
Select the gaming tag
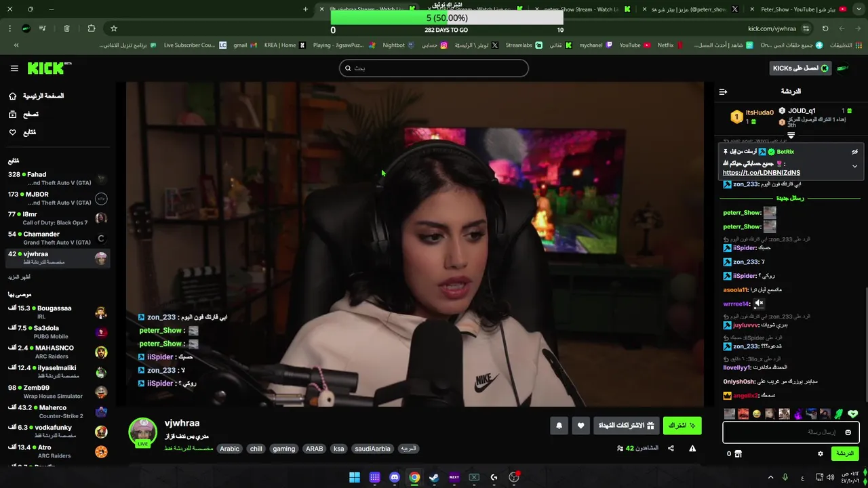pos(283,449)
